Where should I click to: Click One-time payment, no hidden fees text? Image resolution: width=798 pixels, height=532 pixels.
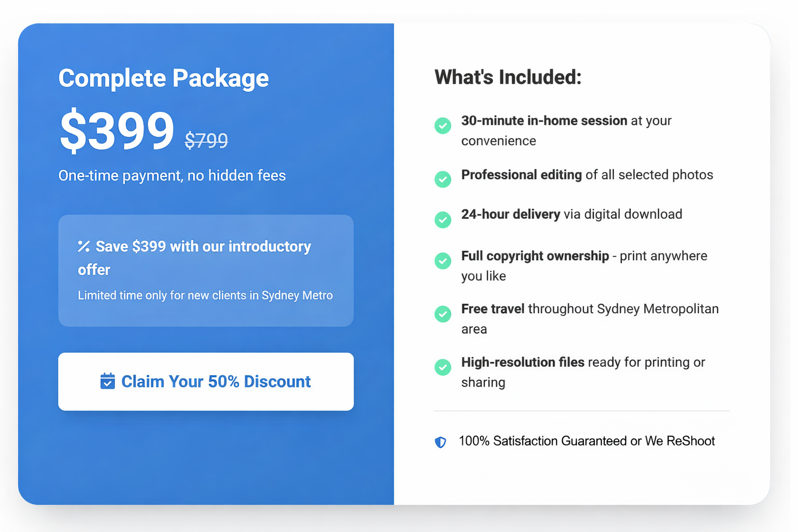172,176
